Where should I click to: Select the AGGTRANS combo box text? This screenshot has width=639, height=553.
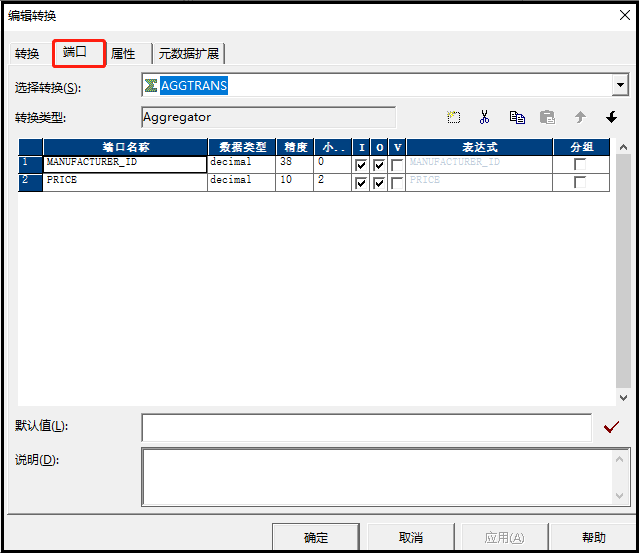point(194,86)
